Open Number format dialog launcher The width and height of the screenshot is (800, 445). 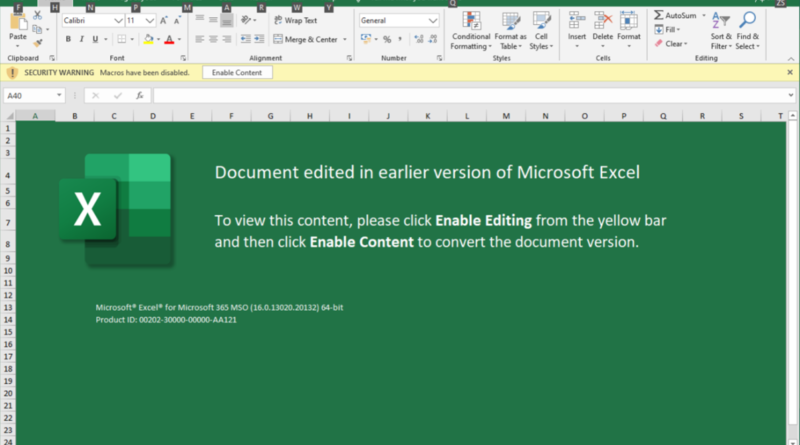coord(439,58)
